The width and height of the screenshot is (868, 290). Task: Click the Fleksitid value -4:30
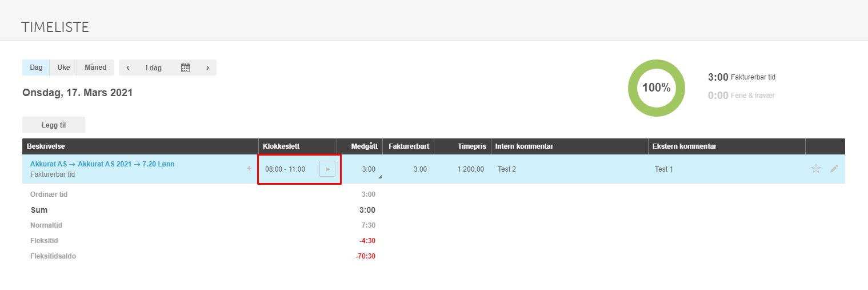click(x=367, y=241)
